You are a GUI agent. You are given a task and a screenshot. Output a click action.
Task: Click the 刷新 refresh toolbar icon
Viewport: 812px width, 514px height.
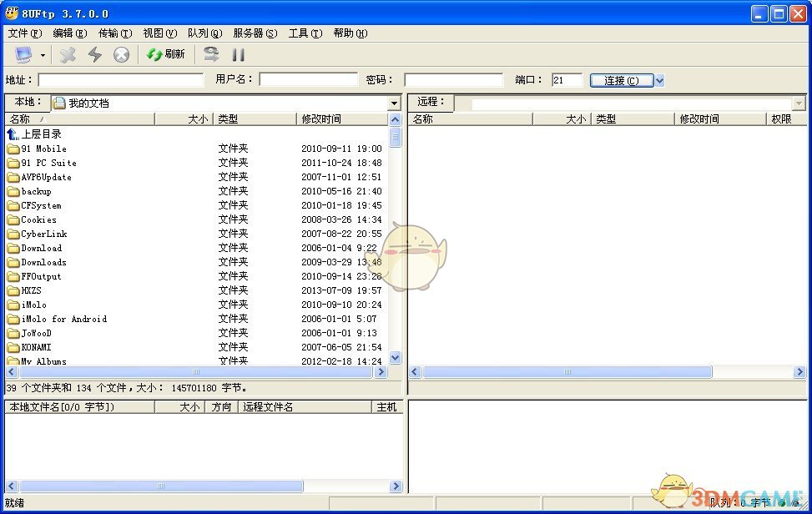coord(159,54)
